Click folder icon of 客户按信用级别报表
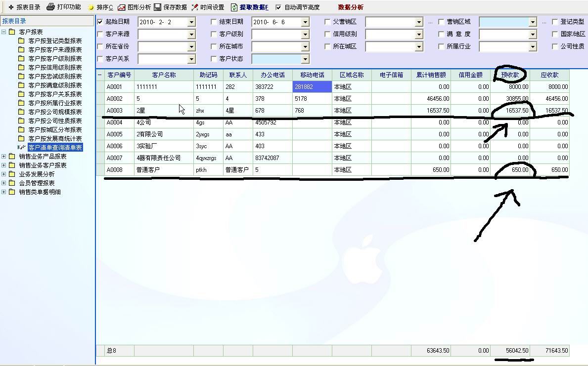The height and width of the screenshot is (366, 588). [22, 68]
